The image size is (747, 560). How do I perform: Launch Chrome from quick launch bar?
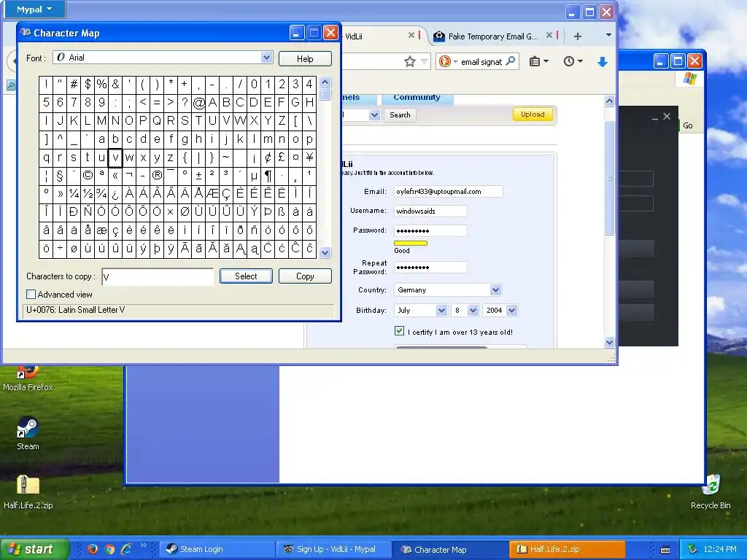point(109,550)
